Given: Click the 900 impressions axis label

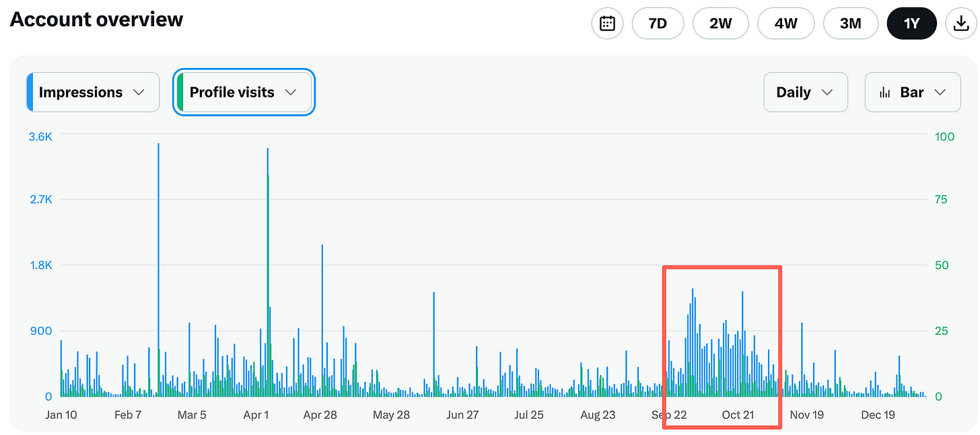Looking at the screenshot, I should point(42,331).
